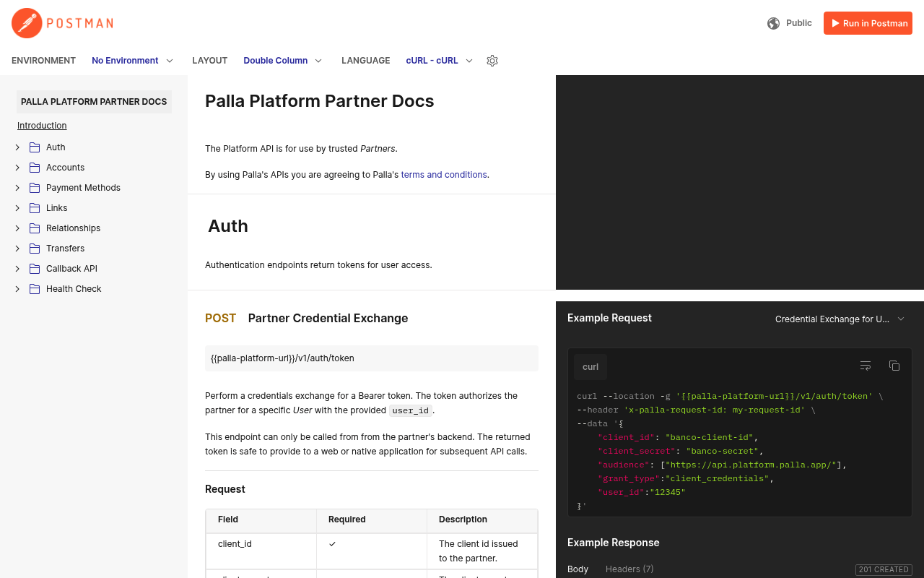This screenshot has height=578, width=924.
Task: Click the Links folder icon
Action: tap(35, 208)
